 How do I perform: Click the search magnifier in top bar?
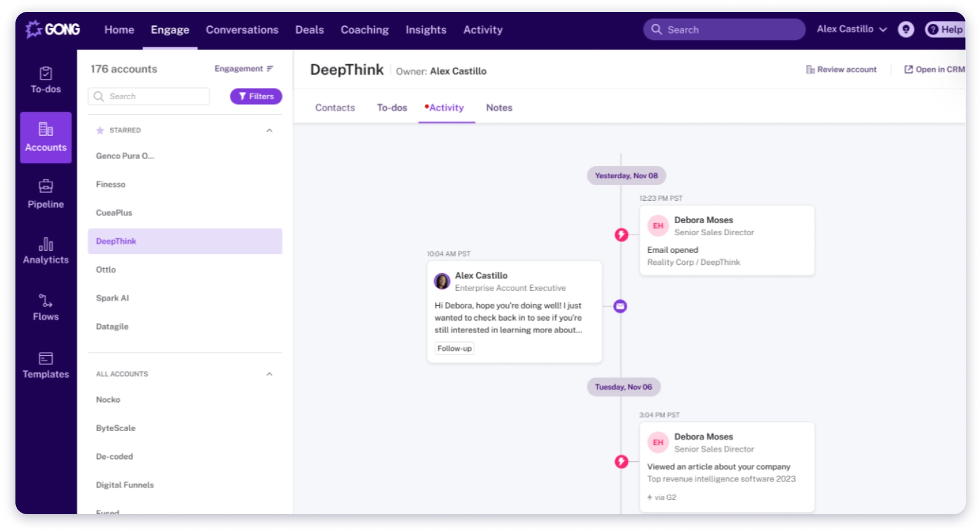coord(656,29)
